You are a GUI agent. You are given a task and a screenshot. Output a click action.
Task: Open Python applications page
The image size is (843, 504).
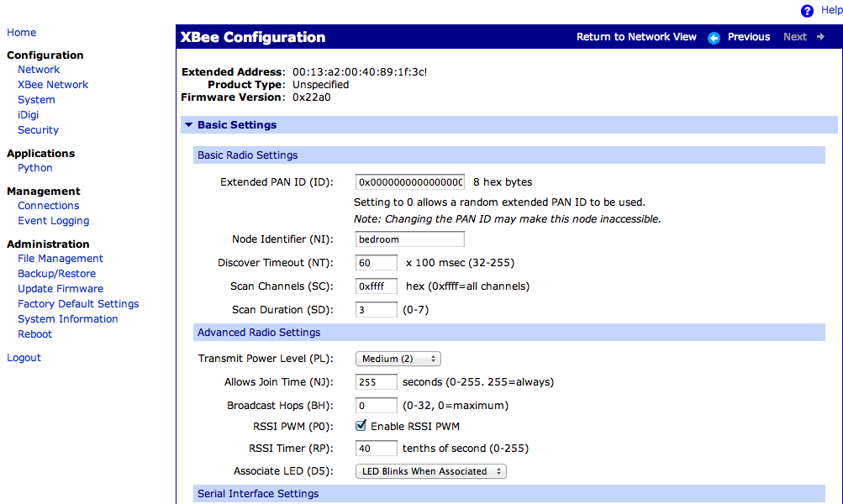[35, 168]
